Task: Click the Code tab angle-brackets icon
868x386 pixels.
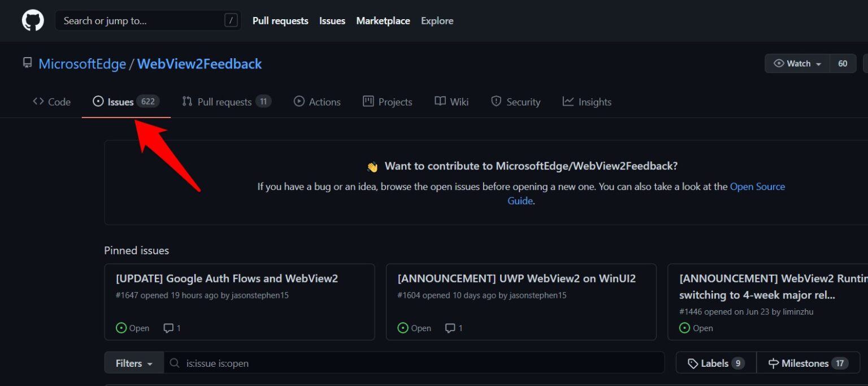Action: tap(38, 101)
